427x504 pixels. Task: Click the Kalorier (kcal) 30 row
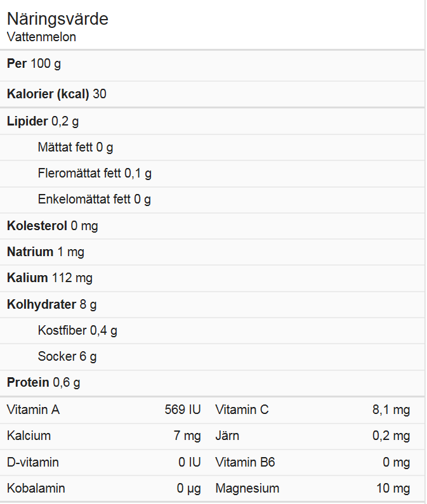tap(57, 94)
